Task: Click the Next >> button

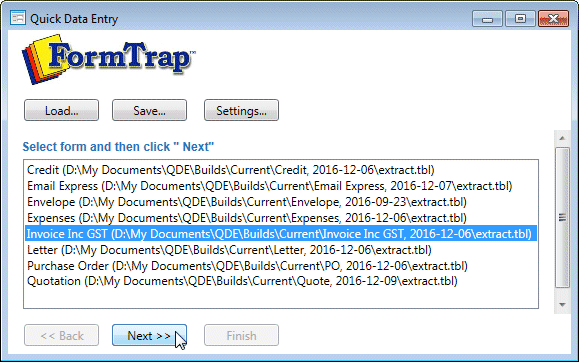Action: coord(149,335)
